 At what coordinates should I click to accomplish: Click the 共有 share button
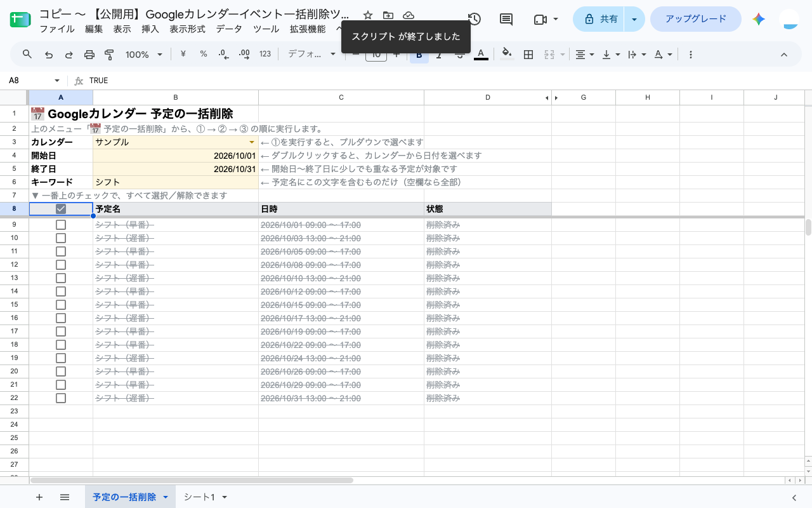click(x=599, y=19)
